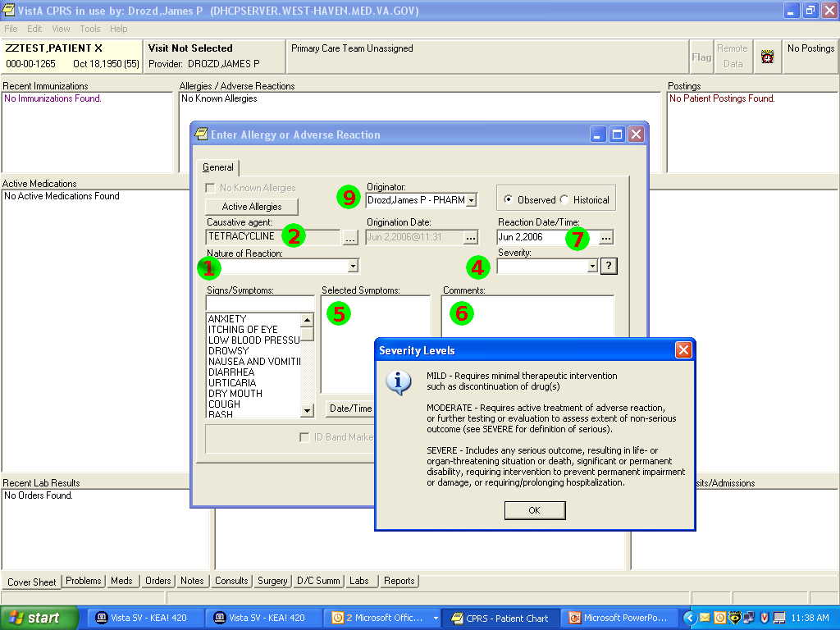Expand the Severity dropdown
The width and height of the screenshot is (840, 630).
(x=591, y=266)
